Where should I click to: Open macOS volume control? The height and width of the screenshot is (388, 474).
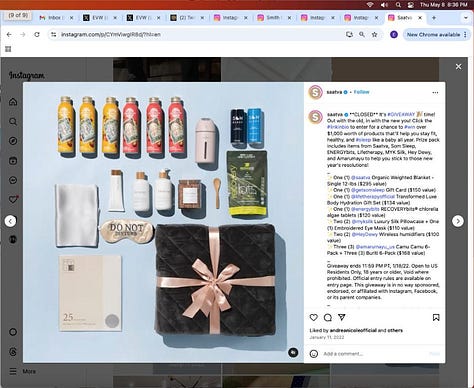coord(384,5)
